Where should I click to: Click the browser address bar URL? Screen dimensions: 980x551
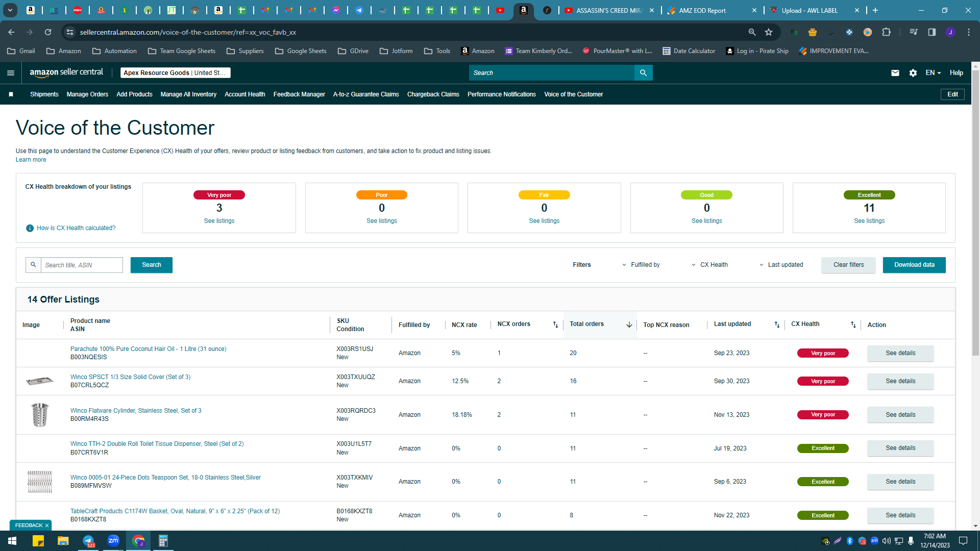pyautogui.click(x=188, y=32)
